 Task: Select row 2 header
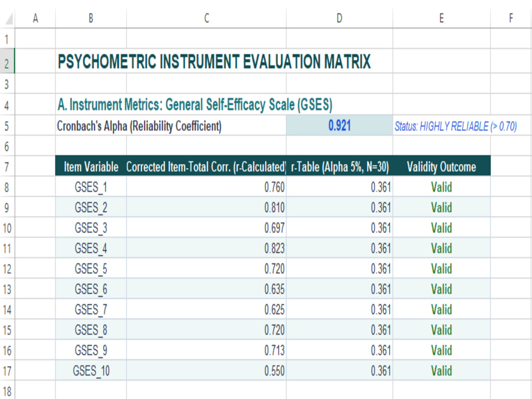click(7, 61)
